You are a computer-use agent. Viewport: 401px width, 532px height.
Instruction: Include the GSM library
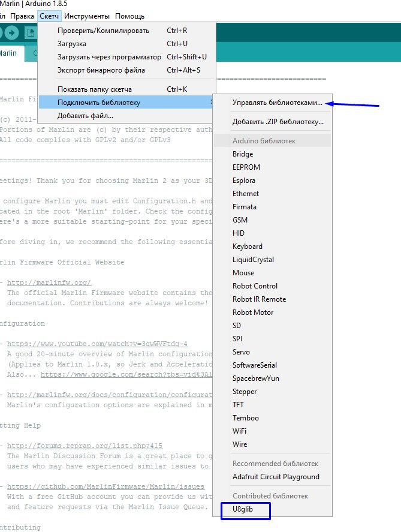point(273,220)
